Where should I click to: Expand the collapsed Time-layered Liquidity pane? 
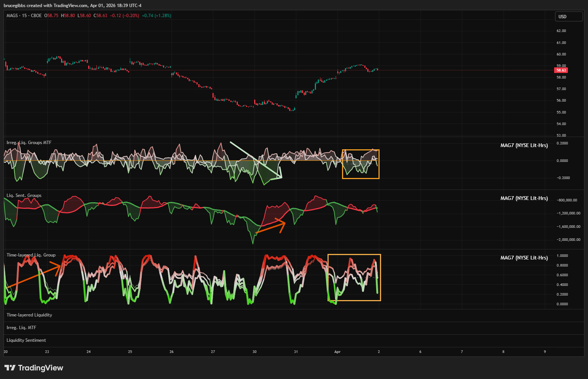[x=29, y=315]
